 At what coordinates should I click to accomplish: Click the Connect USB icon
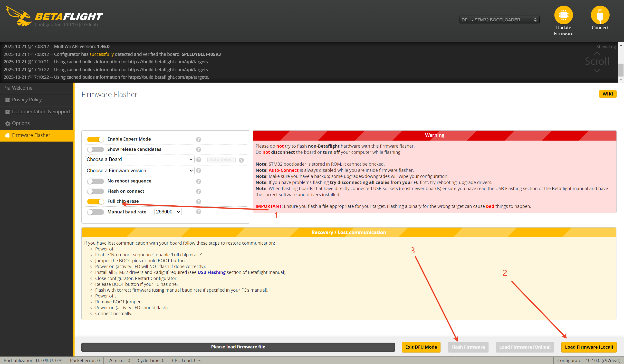(600, 15)
